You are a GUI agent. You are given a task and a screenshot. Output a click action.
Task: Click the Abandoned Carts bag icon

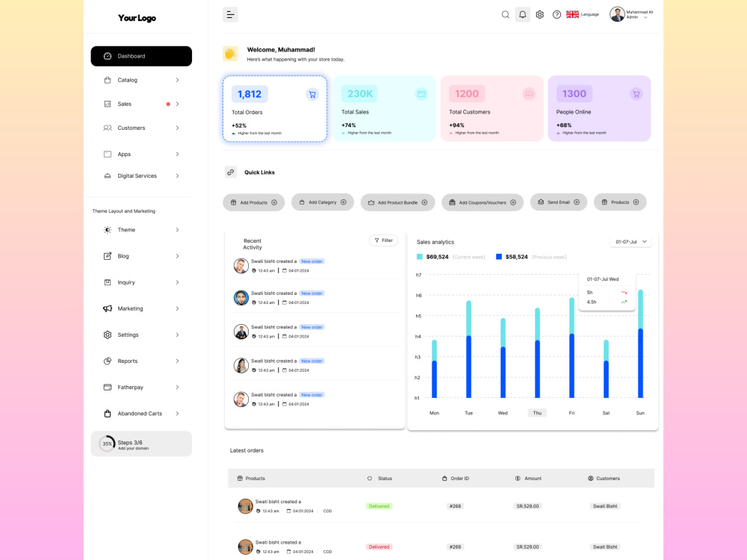point(108,414)
